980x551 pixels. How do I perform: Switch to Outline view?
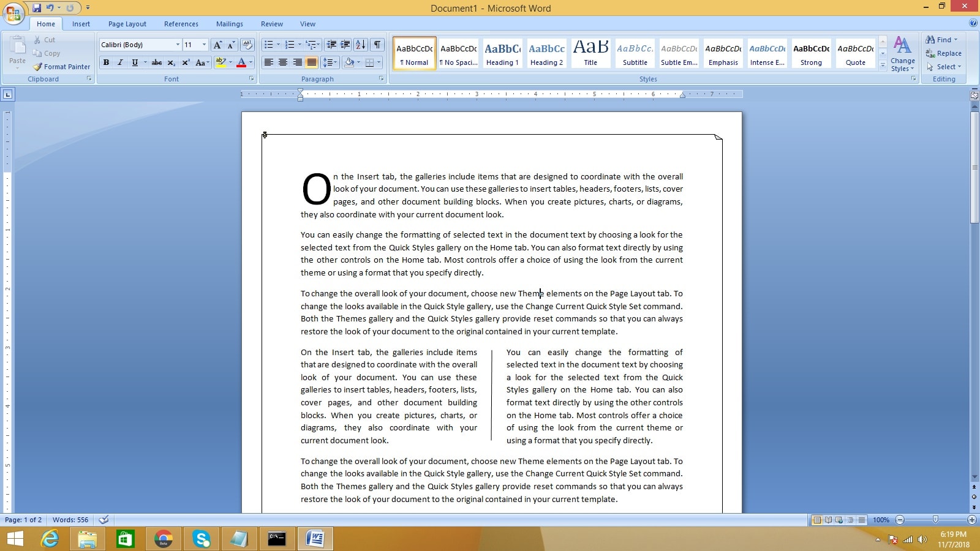[x=850, y=520]
